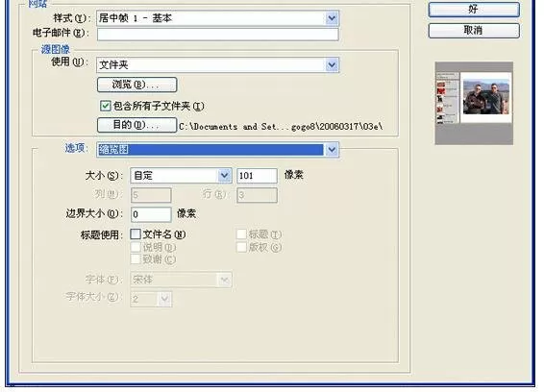The height and width of the screenshot is (392, 544).
Task: Open the 使用 source dropdown showing 文件夹
Action: [x=217, y=65]
